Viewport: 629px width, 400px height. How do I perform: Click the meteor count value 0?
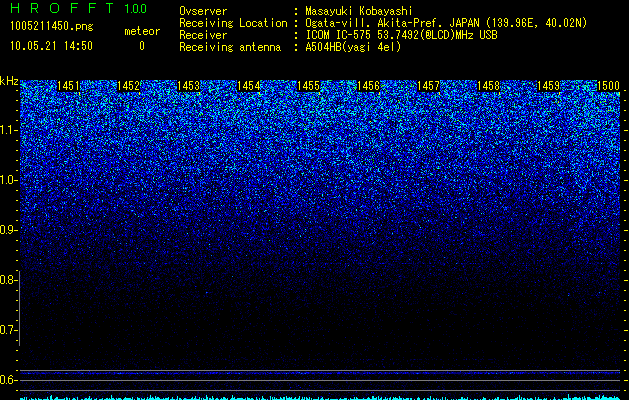(x=142, y=46)
